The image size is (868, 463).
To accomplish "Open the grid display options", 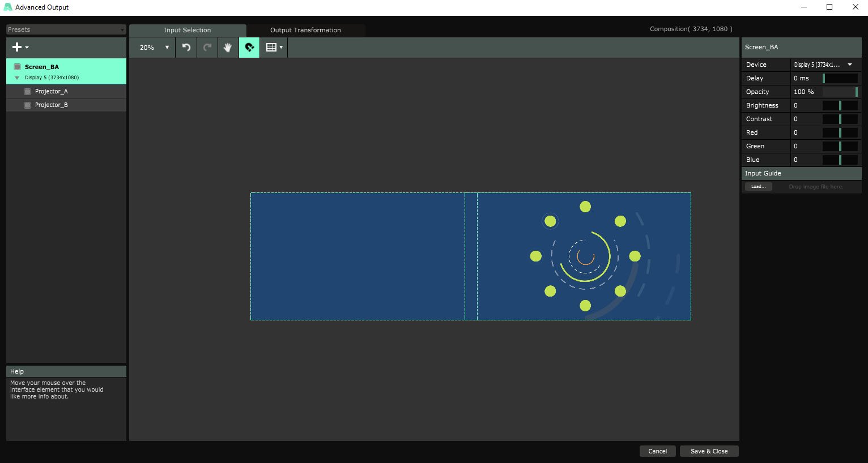I will pos(274,48).
